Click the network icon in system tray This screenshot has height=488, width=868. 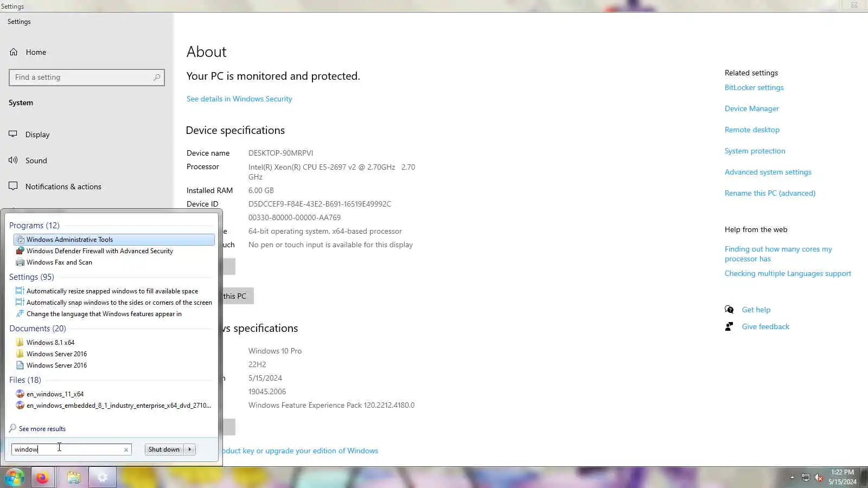[806, 478]
